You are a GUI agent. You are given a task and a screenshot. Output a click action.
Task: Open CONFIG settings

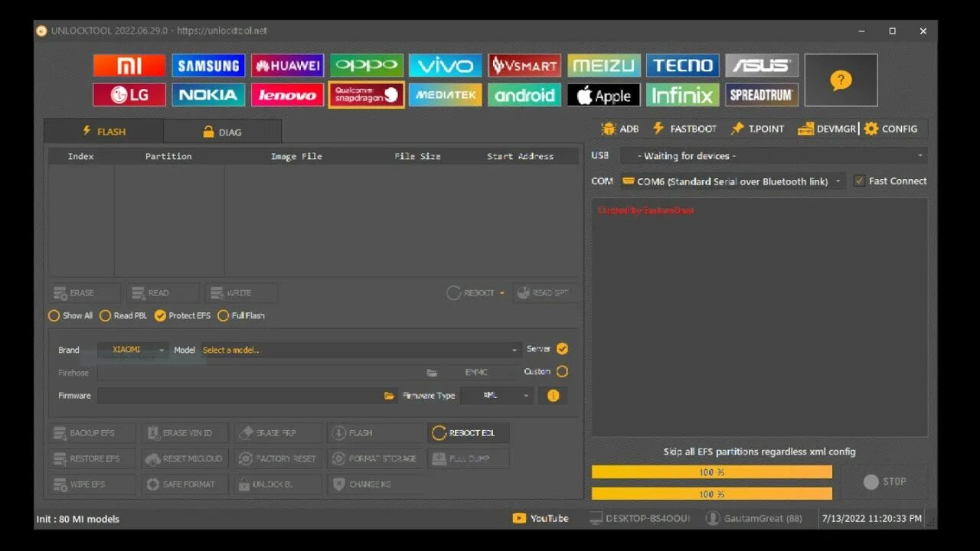pyautogui.click(x=890, y=129)
